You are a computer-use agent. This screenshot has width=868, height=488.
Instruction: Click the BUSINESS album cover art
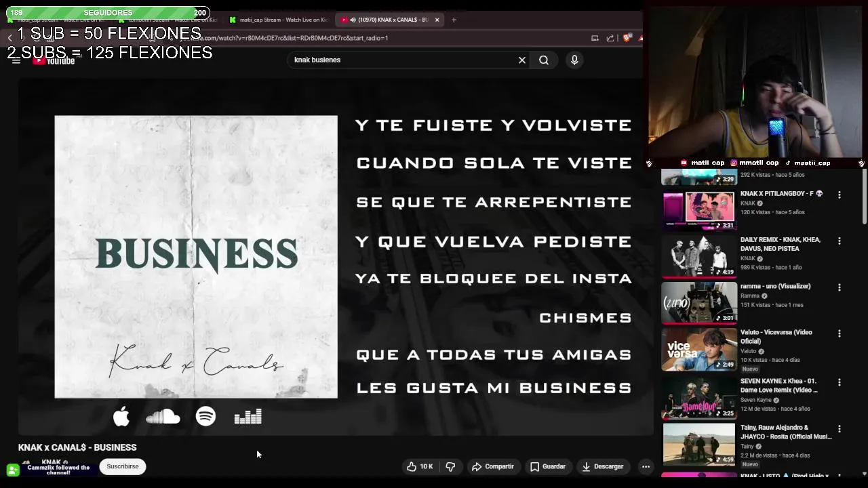click(x=196, y=257)
